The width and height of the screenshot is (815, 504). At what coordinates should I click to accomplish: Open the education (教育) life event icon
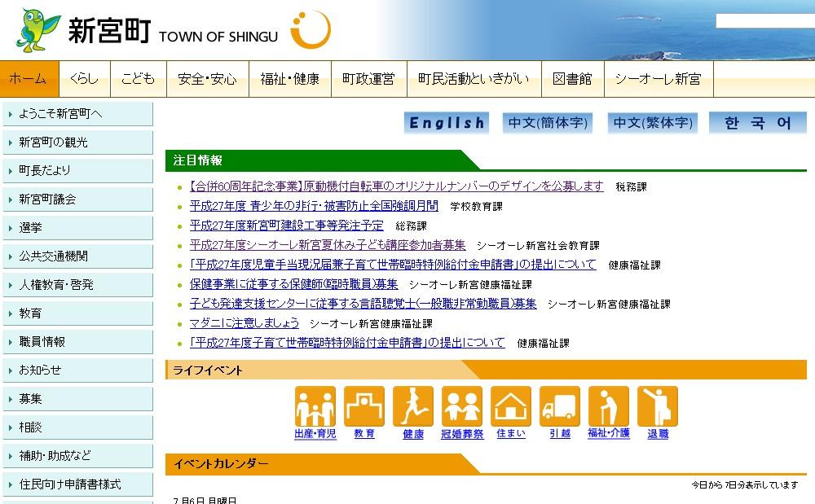364,406
